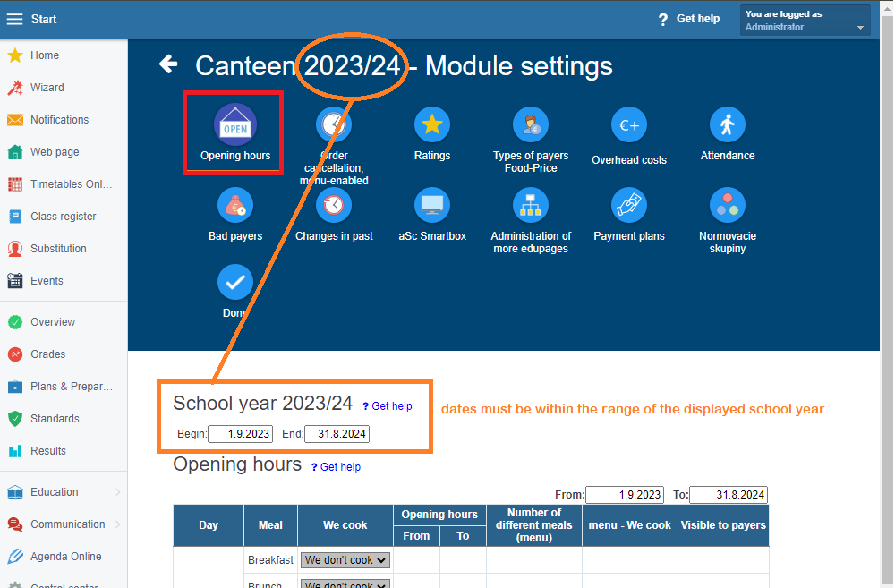
Task: Open the Overhead costs euro icon
Action: point(629,124)
